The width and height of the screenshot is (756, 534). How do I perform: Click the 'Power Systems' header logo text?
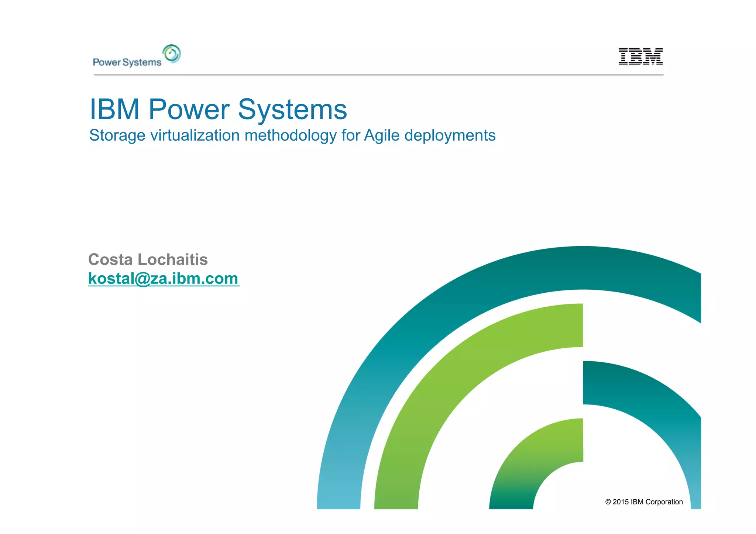tap(127, 62)
